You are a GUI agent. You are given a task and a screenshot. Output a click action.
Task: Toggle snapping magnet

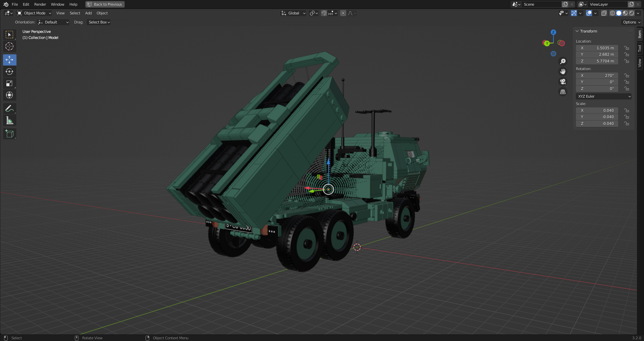click(x=324, y=13)
